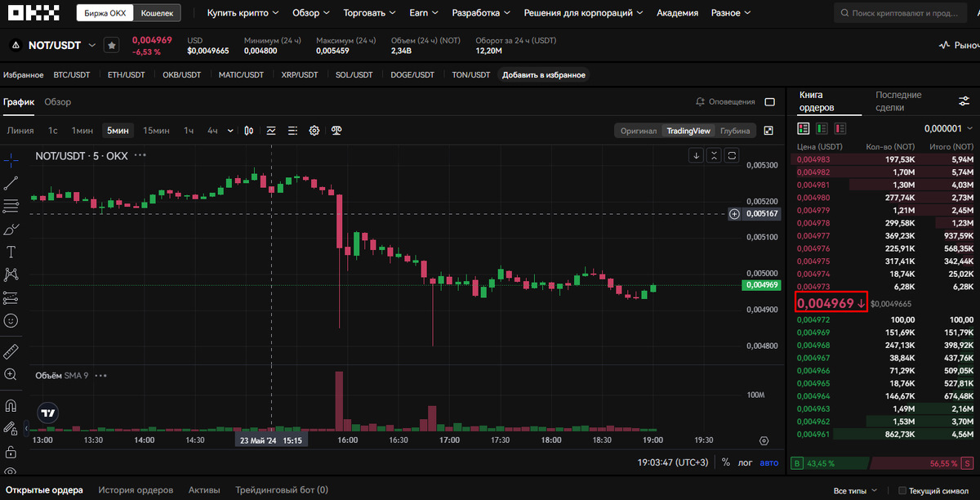Open the emoji icons tool
Screen dimensions: 980x500
point(11,321)
